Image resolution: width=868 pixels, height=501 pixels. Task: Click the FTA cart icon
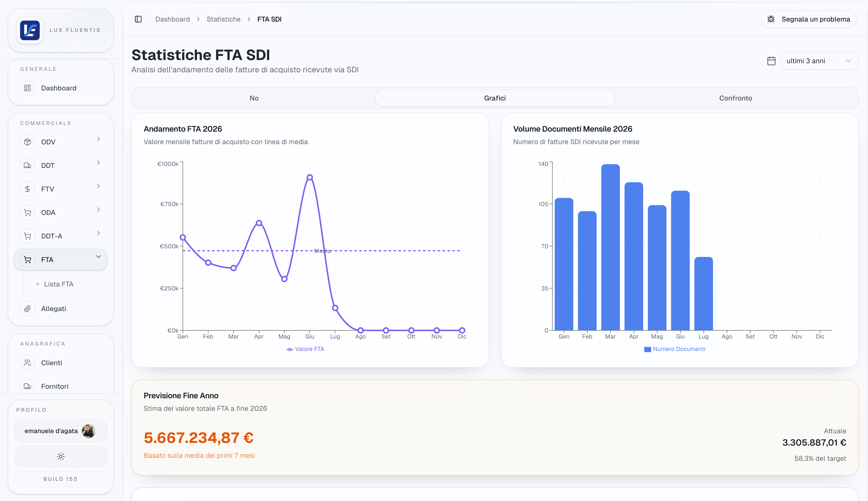pos(27,259)
